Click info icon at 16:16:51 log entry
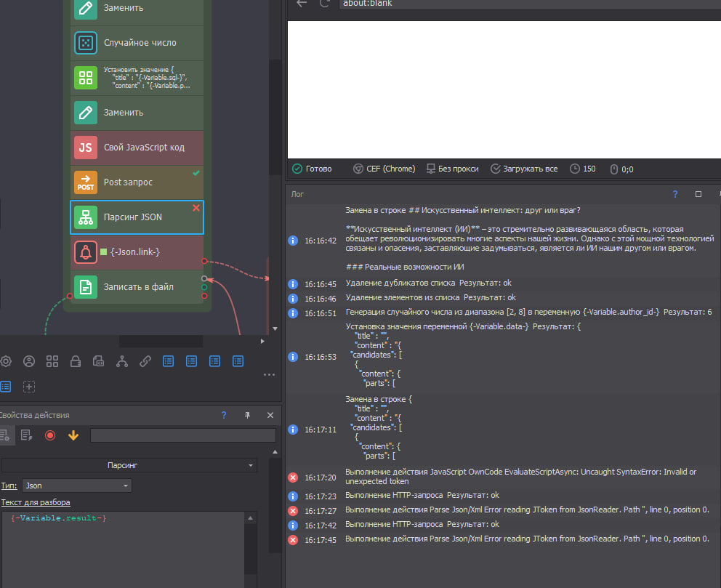Screen dimensions: 721x588 coord(293,313)
